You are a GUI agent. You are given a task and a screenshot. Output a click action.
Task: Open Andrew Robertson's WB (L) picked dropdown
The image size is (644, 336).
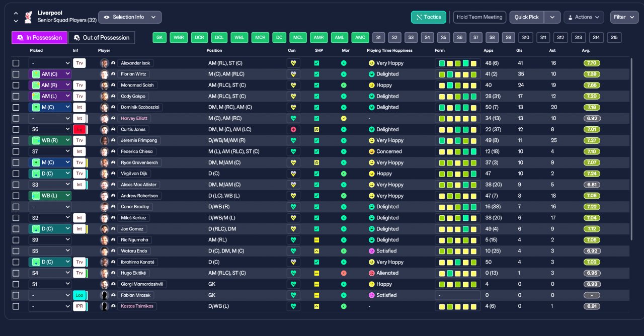50,196
